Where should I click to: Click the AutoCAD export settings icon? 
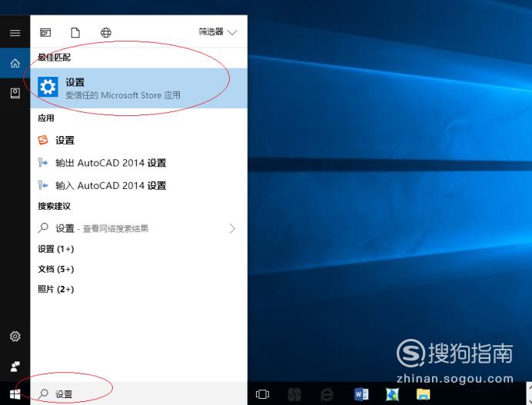point(43,162)
